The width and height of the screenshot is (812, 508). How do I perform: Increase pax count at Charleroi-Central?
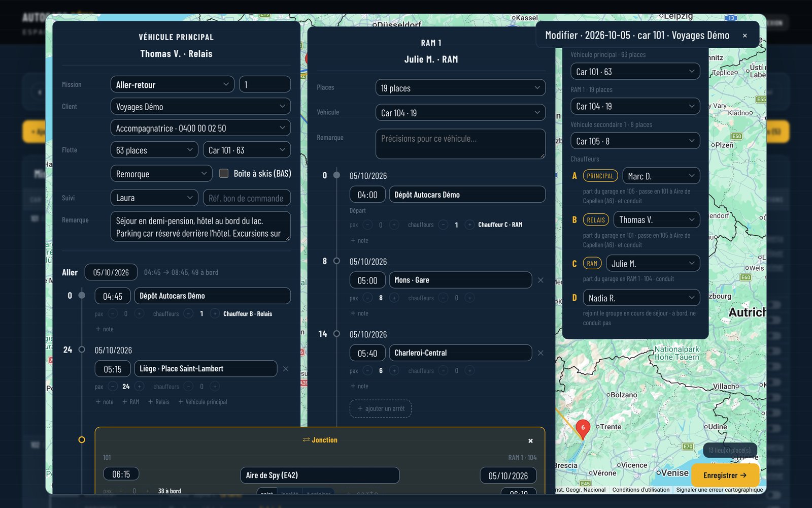pos(394,371)
